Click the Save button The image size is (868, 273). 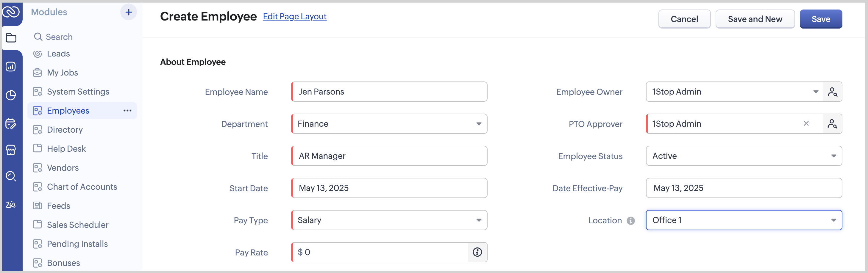(x=820, y=19)
